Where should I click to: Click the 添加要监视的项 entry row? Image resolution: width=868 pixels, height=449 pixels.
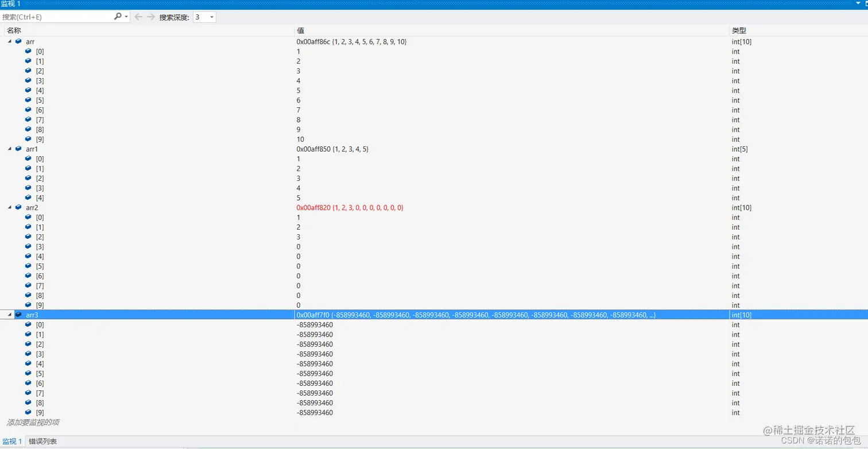[33, 423]
